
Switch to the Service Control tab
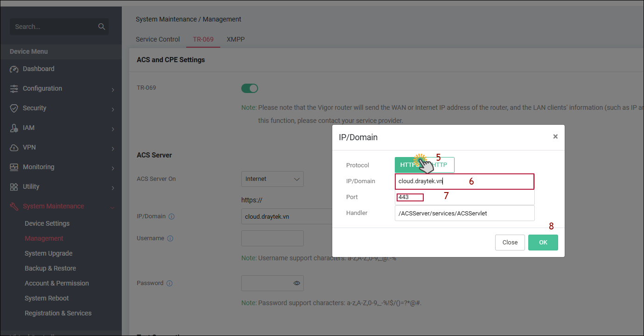pos(158,39)
